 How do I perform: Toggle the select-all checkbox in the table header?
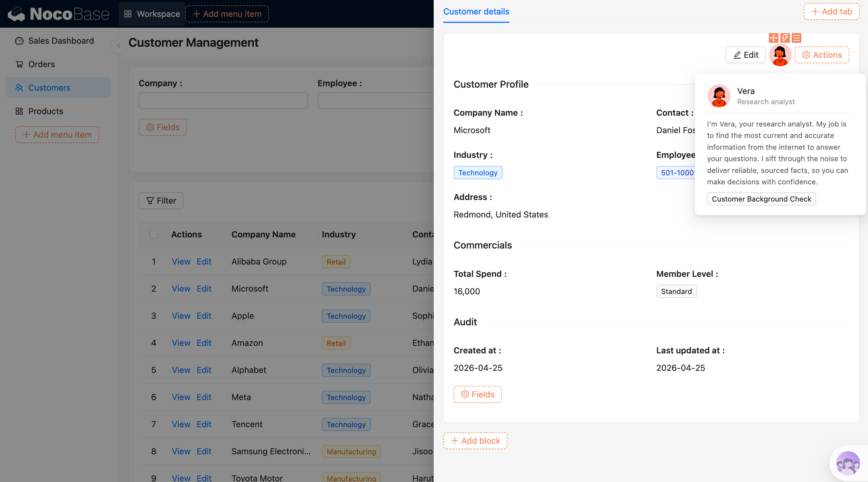[154, 234]
